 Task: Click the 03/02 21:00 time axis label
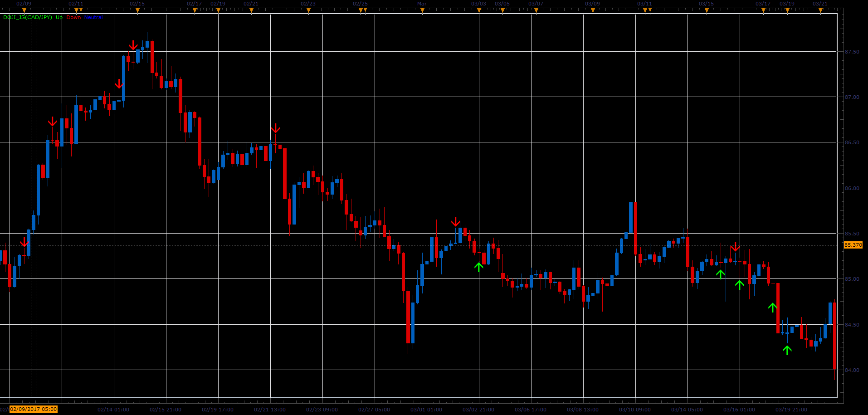tap(478, 410)
